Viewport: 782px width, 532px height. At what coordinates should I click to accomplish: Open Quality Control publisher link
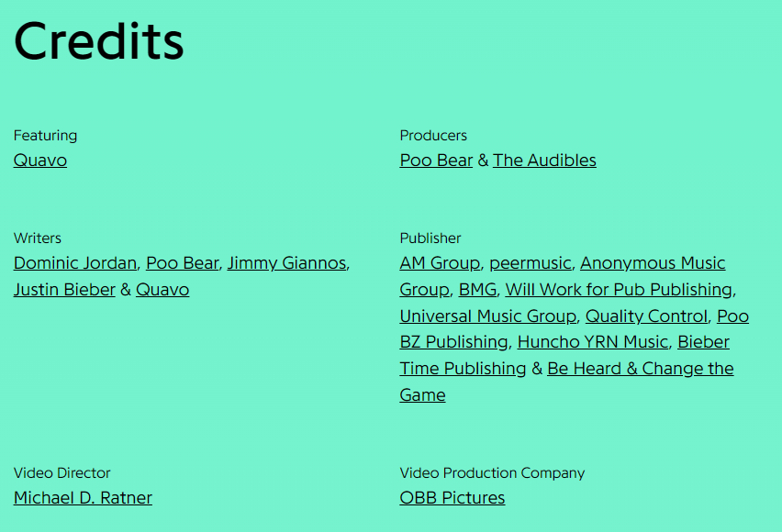click(x=646, y=316)
